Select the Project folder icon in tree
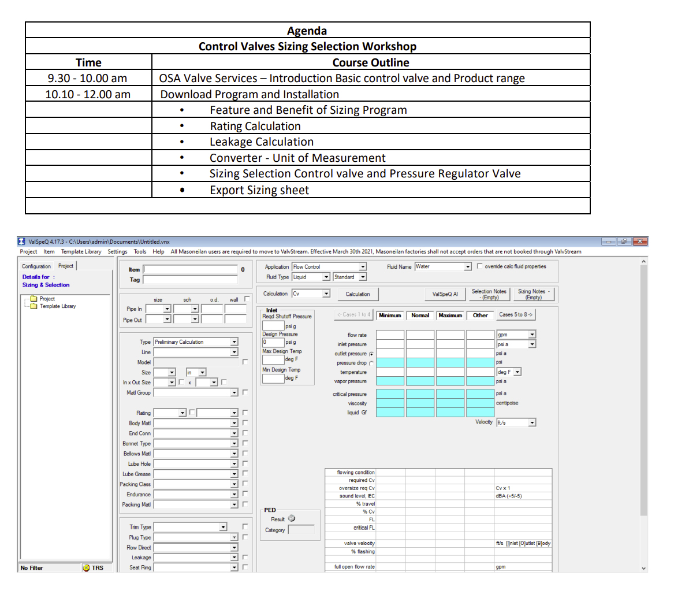700x605 pixels. (33, 299)
